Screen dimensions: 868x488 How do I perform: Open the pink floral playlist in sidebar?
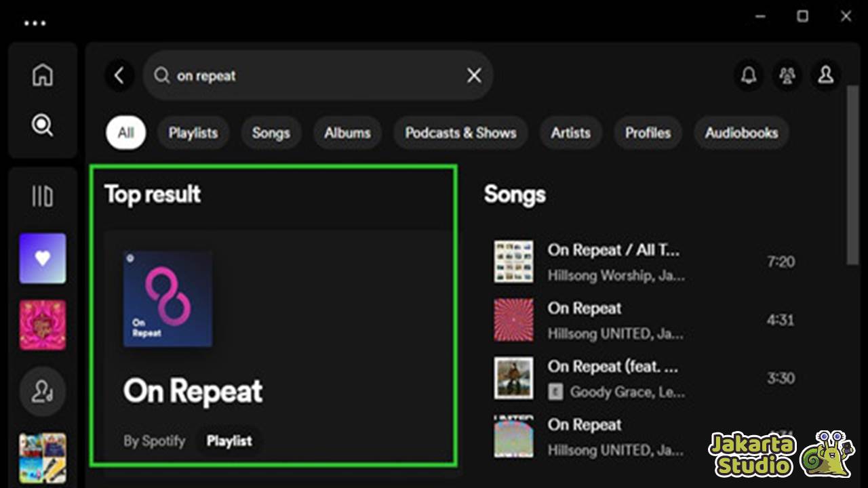click(x=43, y=325)
